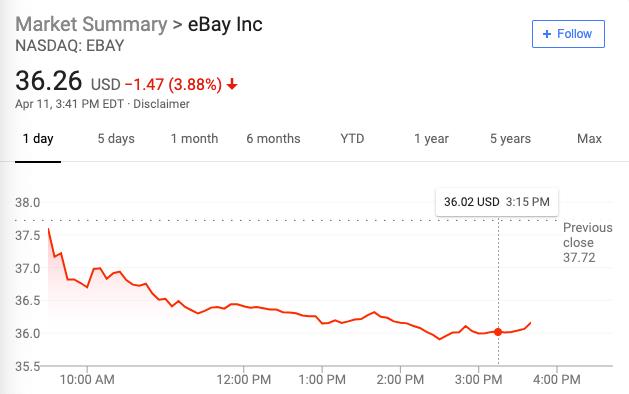The height and width of the screenshot is (394, 629).
Task: Click the Previous close 37.72 label
Action: point(587,242)
